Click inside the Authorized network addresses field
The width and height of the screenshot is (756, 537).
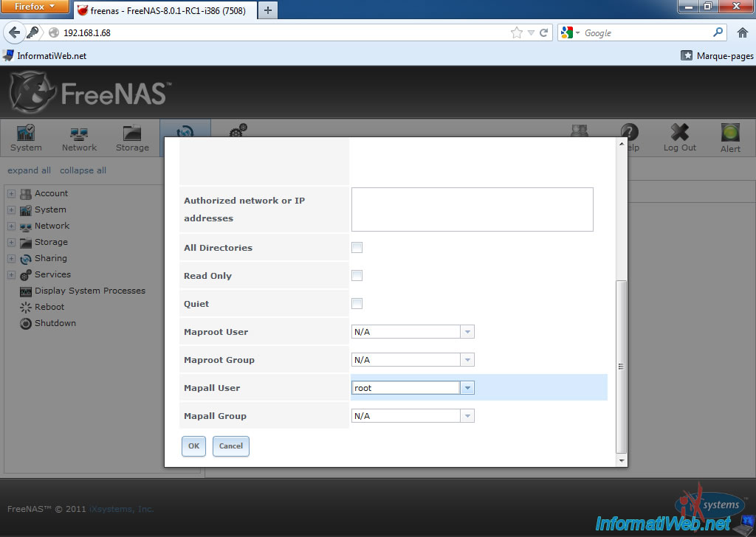click(x=472, y=209)
